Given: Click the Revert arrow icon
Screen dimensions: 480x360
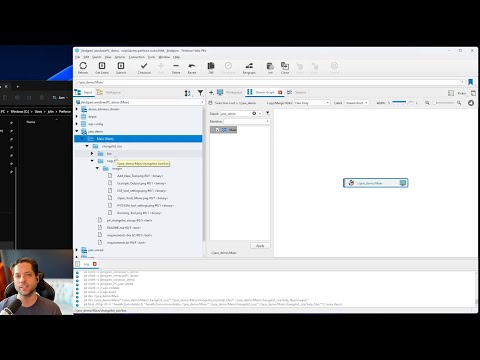Looking at the screenshot, I should coord(192,66).
